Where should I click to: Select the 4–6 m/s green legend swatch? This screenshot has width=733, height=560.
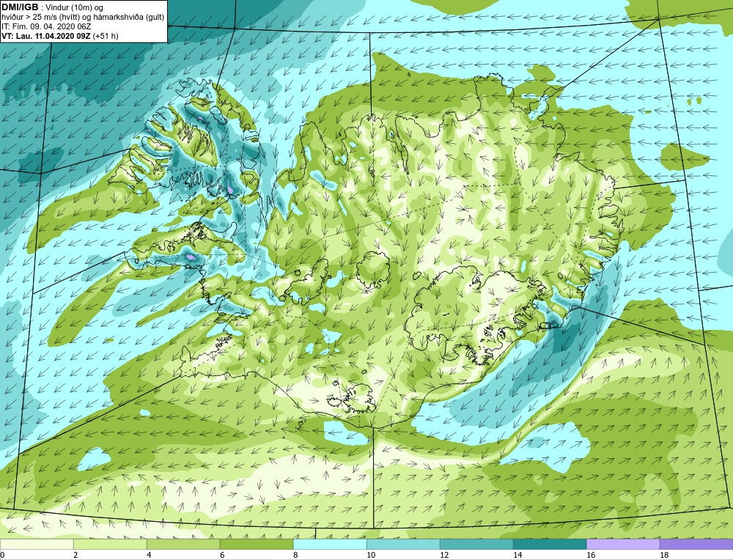[183, 544]
